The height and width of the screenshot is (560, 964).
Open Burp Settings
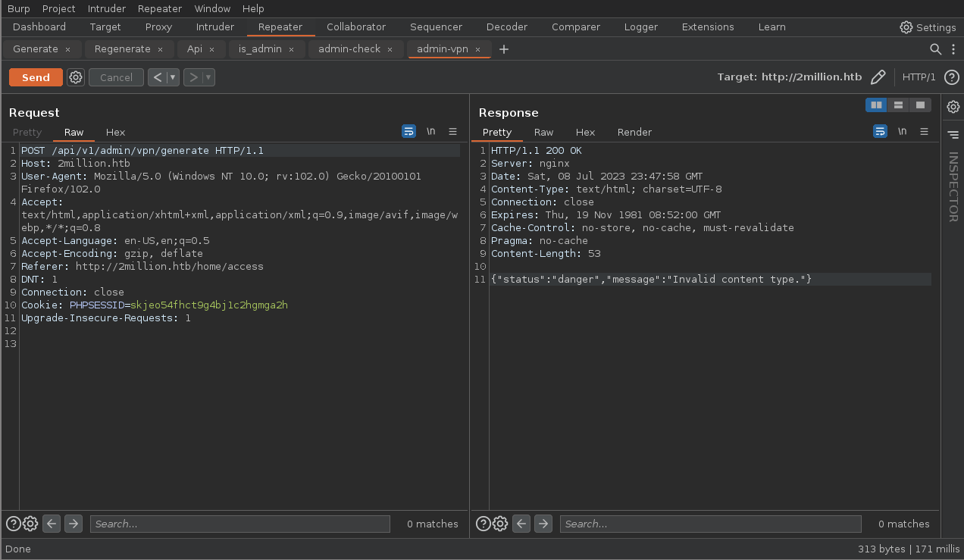[x=928, y=27]
